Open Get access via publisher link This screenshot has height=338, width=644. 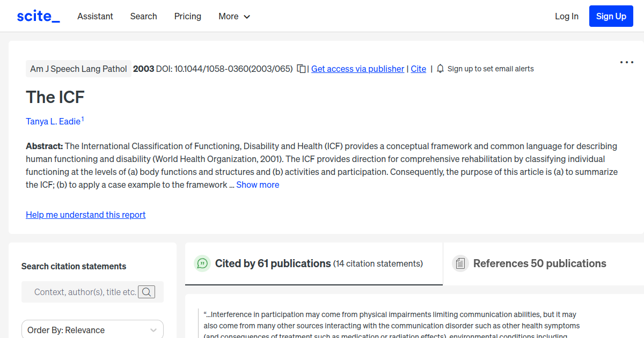point(357,69)
